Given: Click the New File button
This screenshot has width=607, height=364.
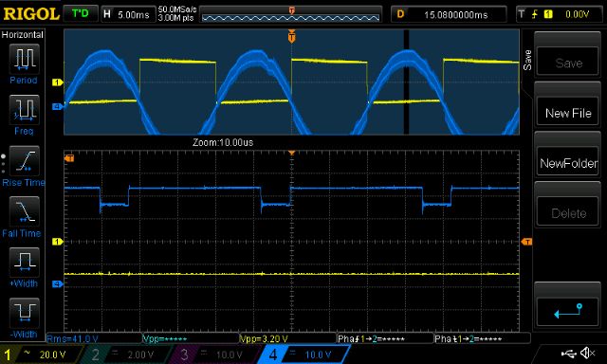Looking at the screenshot, I should [x=568, y=113].
